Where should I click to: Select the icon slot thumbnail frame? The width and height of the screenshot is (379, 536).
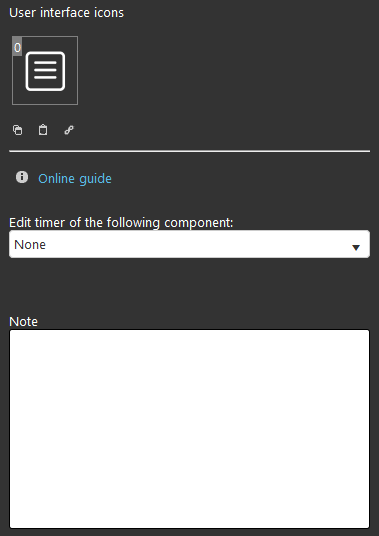tap(45, 70)
